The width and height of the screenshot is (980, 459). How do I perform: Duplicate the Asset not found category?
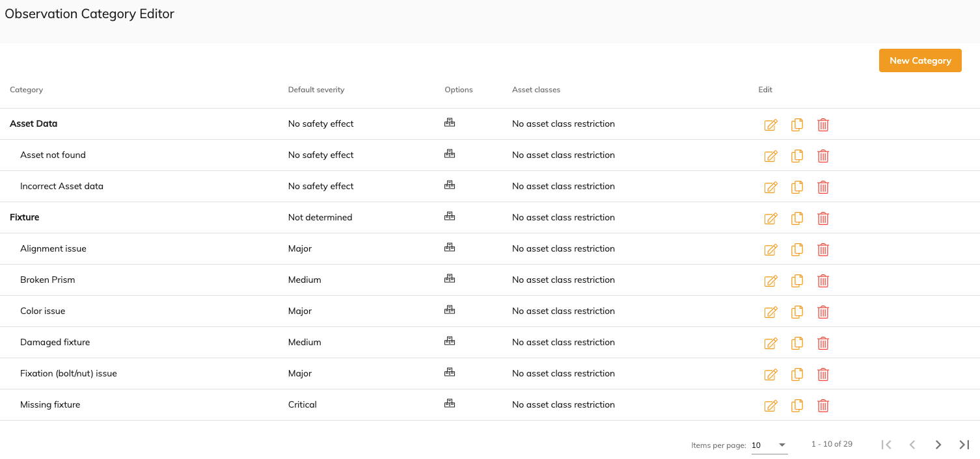796,156
